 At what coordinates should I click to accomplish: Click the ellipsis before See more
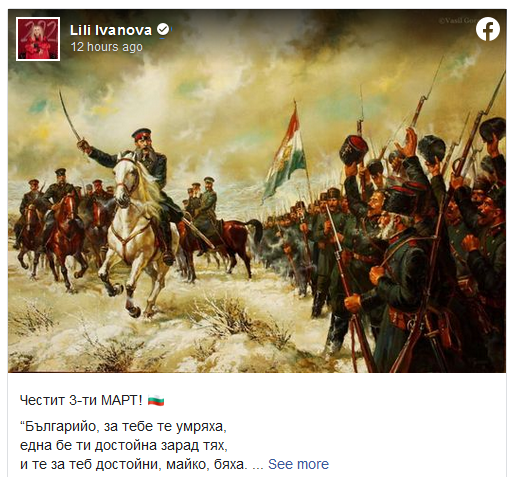pos(258,465)
